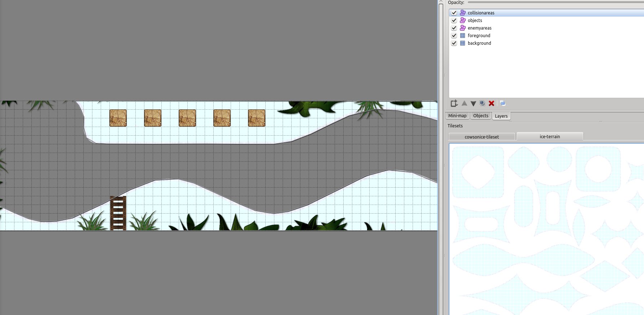Adjust the layer Opacity slider
Screen dimensions: 644x315
coord(556,3)
